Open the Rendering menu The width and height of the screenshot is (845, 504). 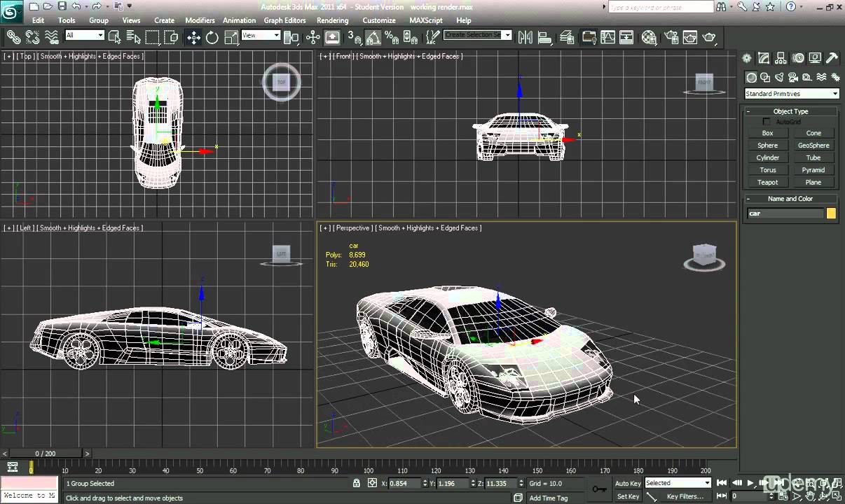tap(332, 20)
